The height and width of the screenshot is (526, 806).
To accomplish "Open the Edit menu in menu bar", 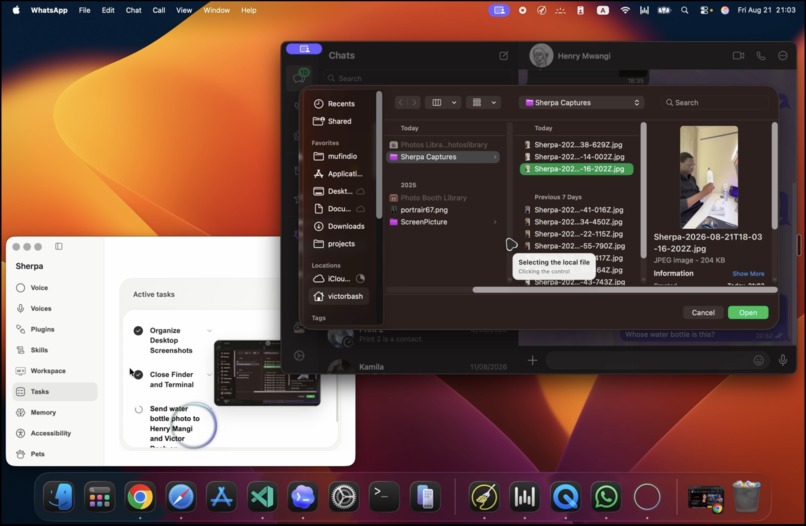I will tap(108, 10).
